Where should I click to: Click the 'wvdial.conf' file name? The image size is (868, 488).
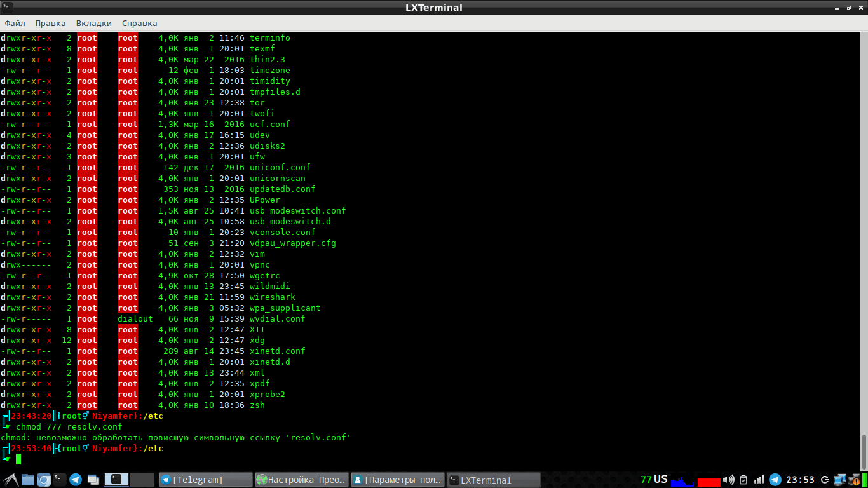[277, 318]
